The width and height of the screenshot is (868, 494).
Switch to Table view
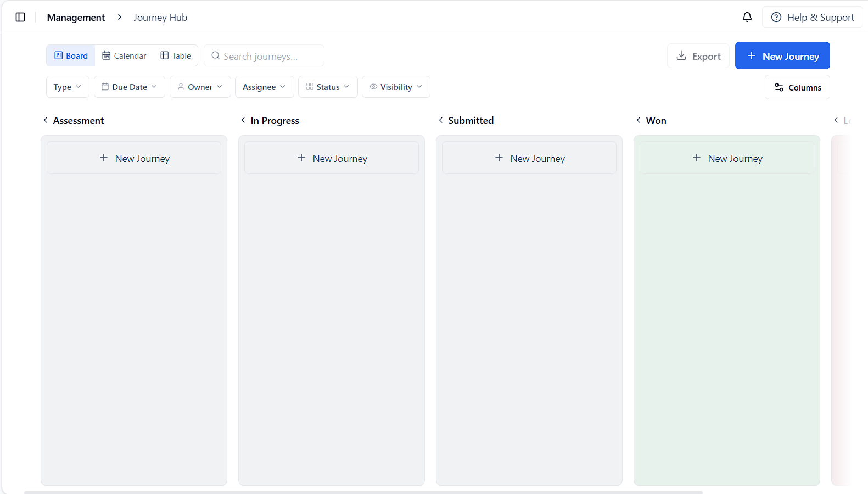[x=176, y=55]
